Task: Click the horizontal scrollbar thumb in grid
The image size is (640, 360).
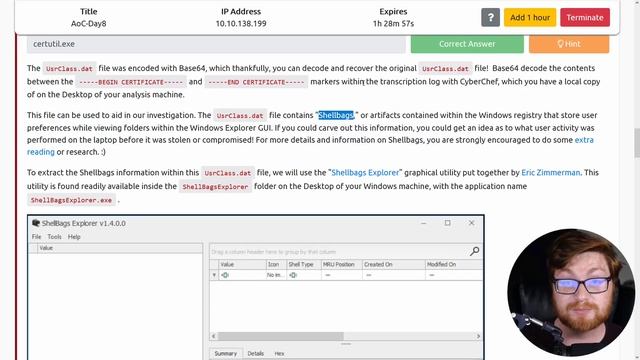Action: click(x=280, y=336)
